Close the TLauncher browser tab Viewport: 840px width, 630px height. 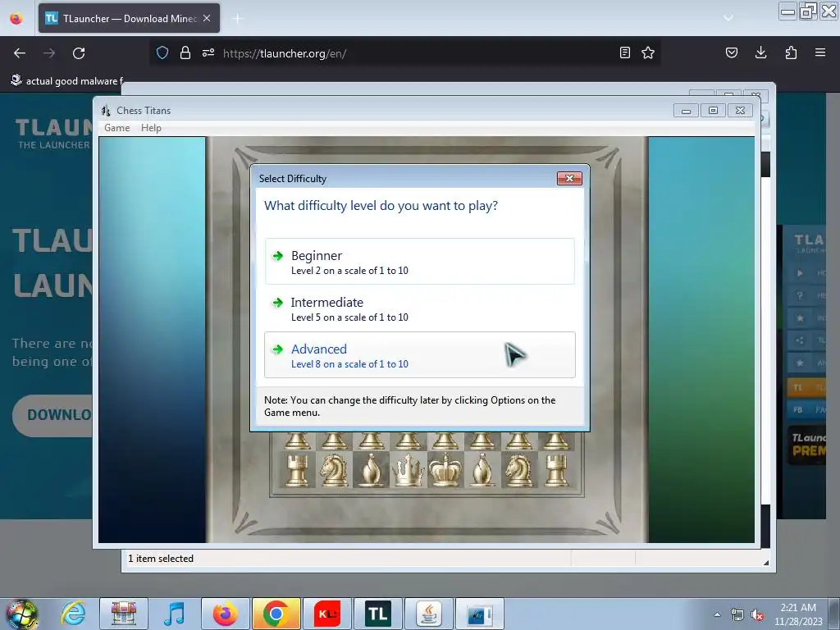point(207,18)
